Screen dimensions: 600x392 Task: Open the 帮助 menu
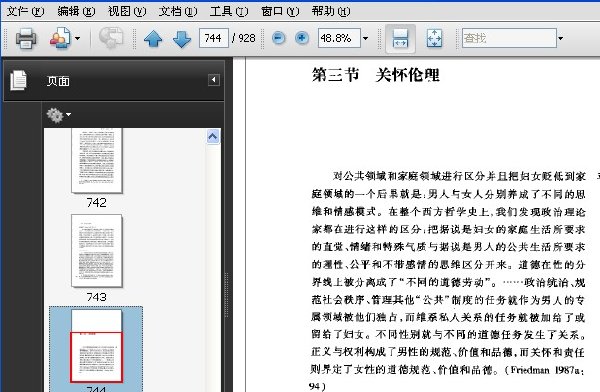(x=331, y=11)
